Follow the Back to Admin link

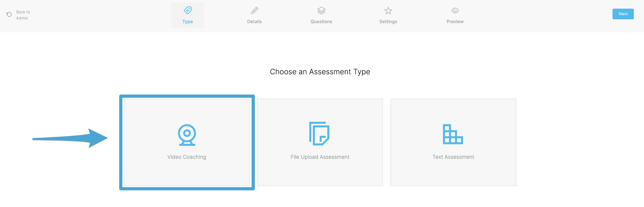pyautogui.click(x=23, y=15)
